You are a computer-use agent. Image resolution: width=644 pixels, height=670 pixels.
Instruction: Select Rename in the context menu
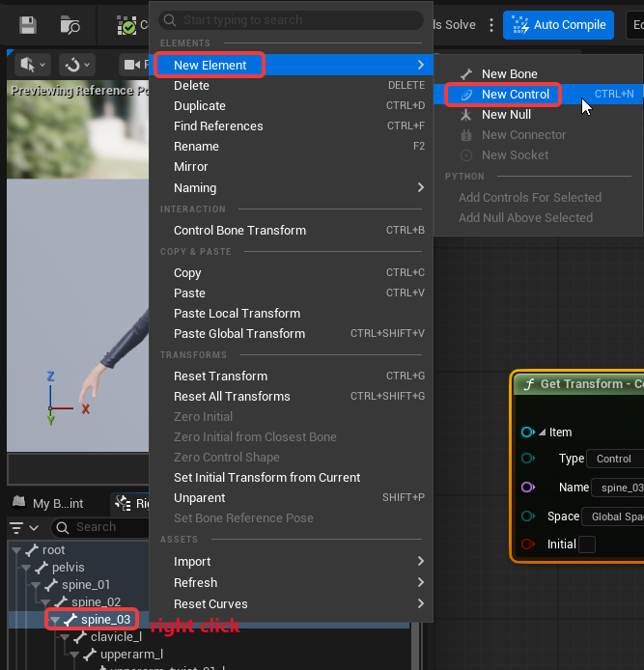pos(291,146)
